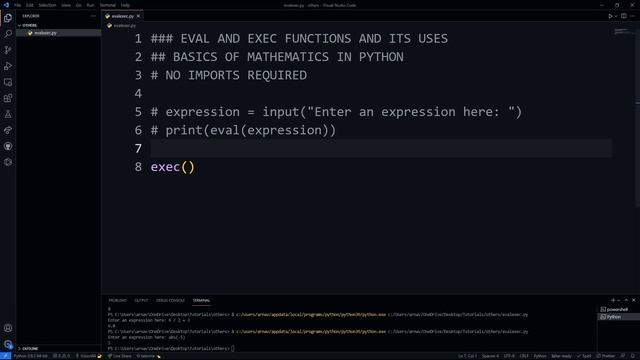Select the Python interpreter in status bar
The height and width of the screenshot is (360, 640).
point(31,356)
